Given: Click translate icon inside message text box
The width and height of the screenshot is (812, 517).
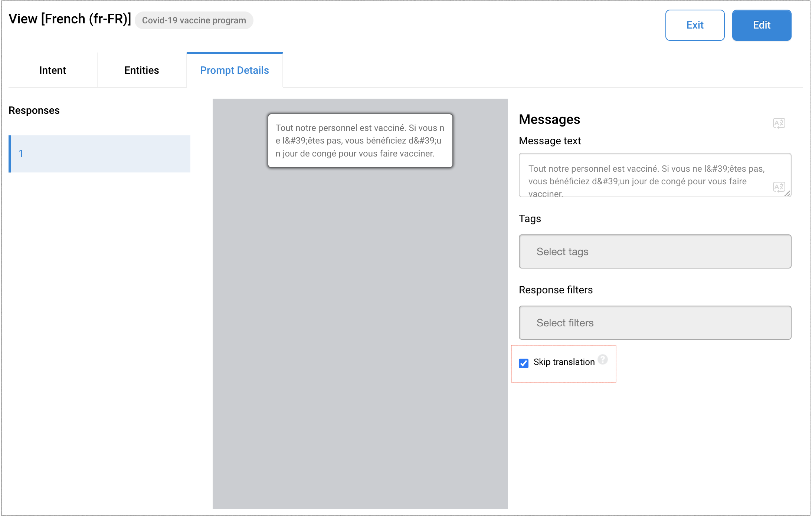Looking at the screenshot, I should [779, 187].
